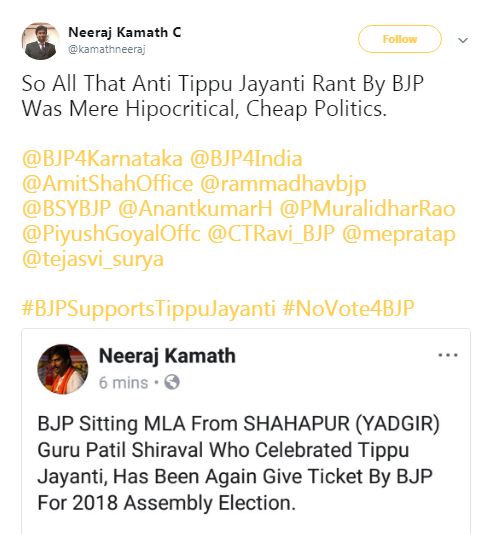Open Neeraj Kamath C profile picture

coord(41,41)
